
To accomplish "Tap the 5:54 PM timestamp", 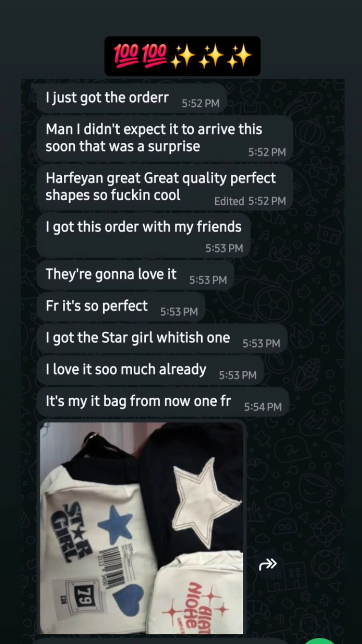I will (x=263, y=407).
